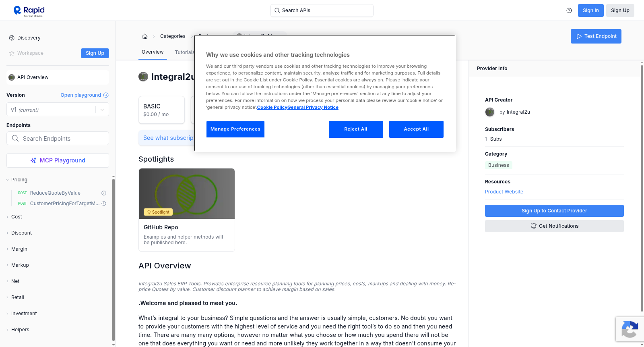This screenshot has height=347, width=644.
Task: Expand the Cost endpoint group
Action: point(7,217)
